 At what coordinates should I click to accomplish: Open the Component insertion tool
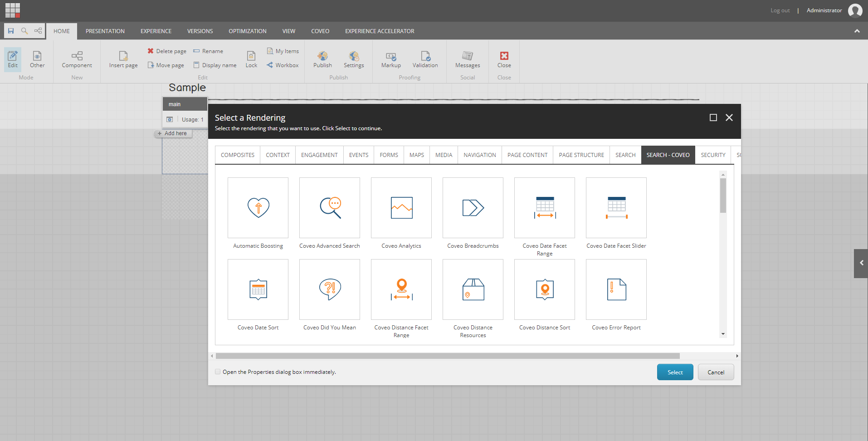76,60
